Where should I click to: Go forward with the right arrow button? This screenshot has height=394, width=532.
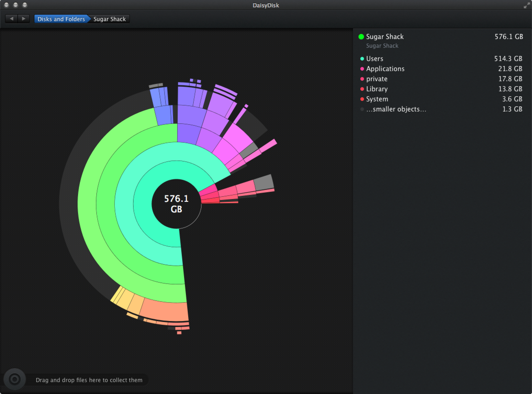click(x=24, y=19)
